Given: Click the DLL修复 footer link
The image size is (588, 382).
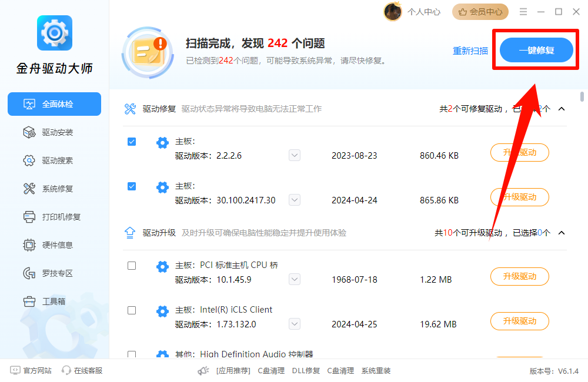Looking at the screenshot, I should pos(306,371).
